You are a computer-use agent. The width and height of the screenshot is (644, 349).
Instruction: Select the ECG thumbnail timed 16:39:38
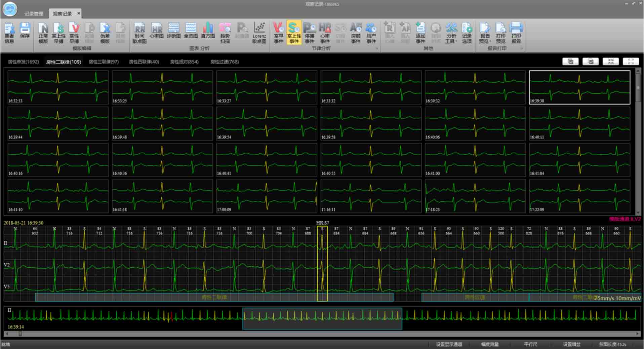tap(579, 87)
